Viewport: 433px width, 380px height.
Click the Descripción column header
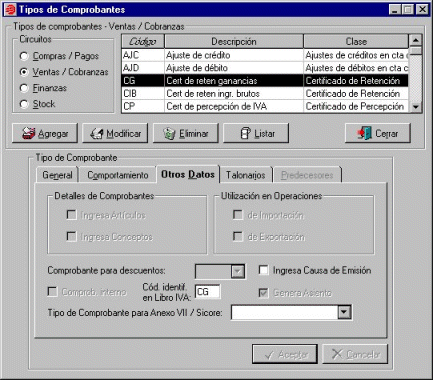point(234,42)
